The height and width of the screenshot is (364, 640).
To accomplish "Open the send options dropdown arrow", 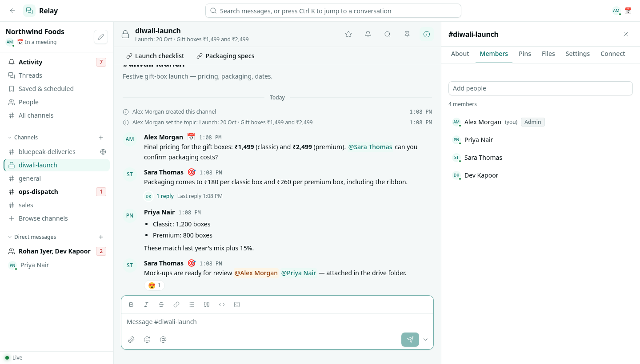I will tap(425, 340).
